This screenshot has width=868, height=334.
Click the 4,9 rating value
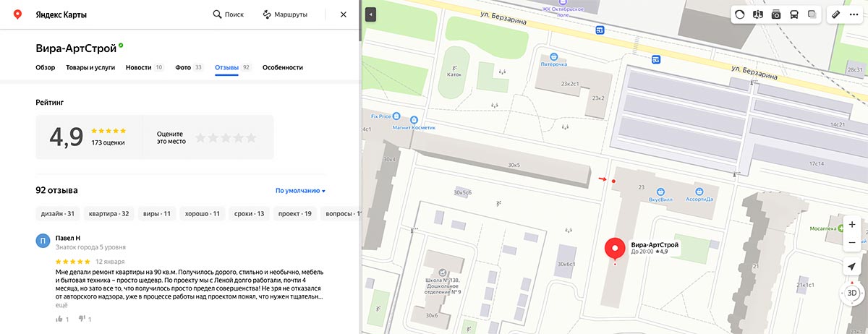pyautogui.click(x=67, y=137)
